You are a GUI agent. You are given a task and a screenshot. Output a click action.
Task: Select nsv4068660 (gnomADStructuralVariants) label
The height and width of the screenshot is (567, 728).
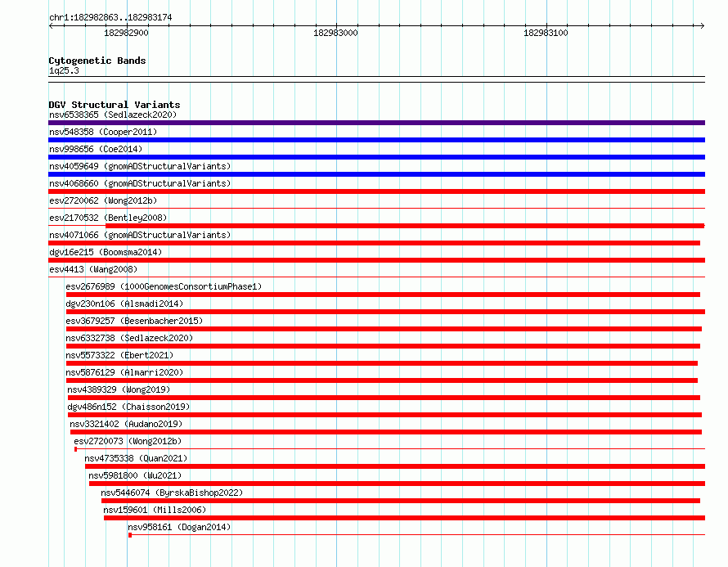(140, 183)
